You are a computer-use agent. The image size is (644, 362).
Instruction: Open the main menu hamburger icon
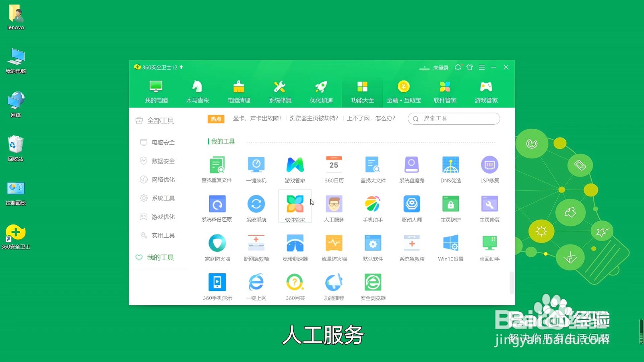(x=482, y=67)
